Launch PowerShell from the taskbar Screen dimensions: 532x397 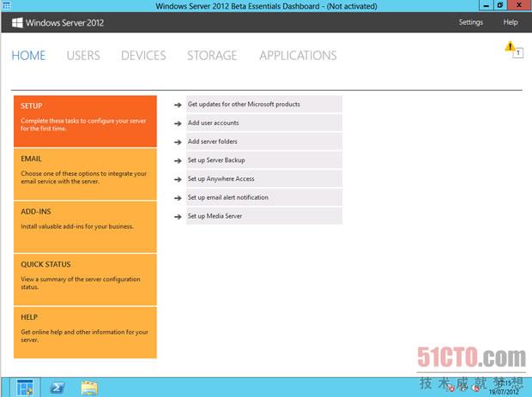[x=57, y=388]
